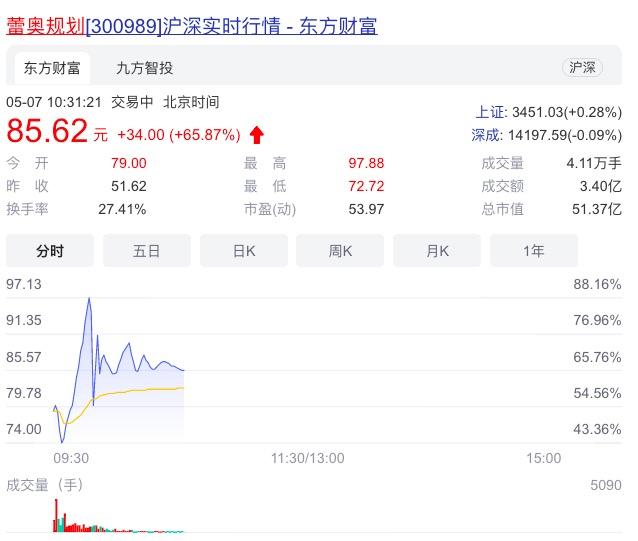Click the red up arrow icon
Viewport: 638px width, 541px height.
[x=257, y=135]
